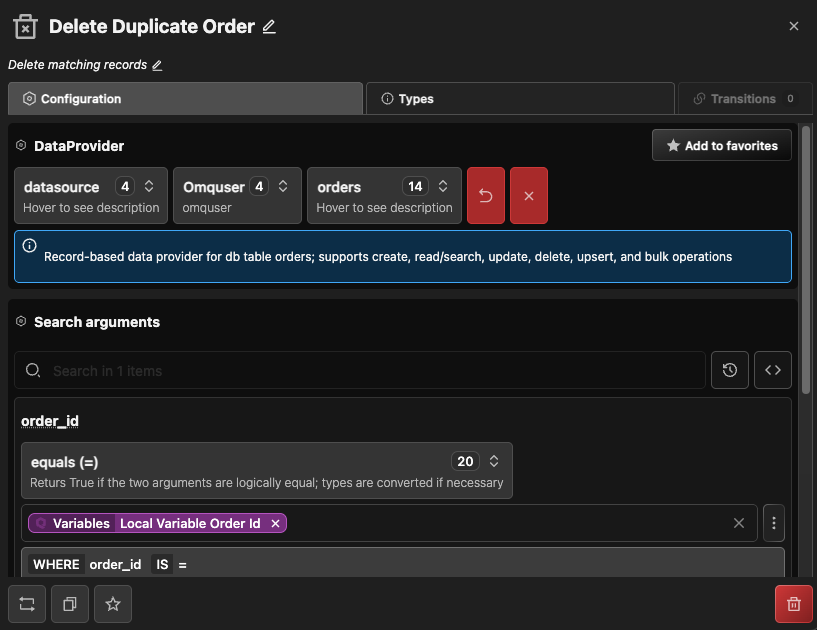This screenshot has width=817, height=630.
Task: Toggle code view with angle brackets icon
Action: coord(773,370)
